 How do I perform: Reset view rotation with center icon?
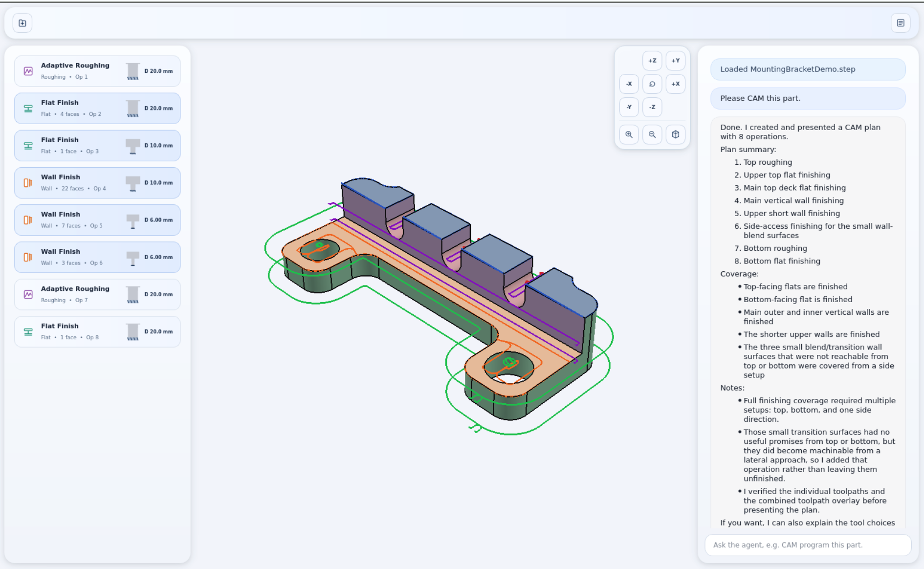652,84
